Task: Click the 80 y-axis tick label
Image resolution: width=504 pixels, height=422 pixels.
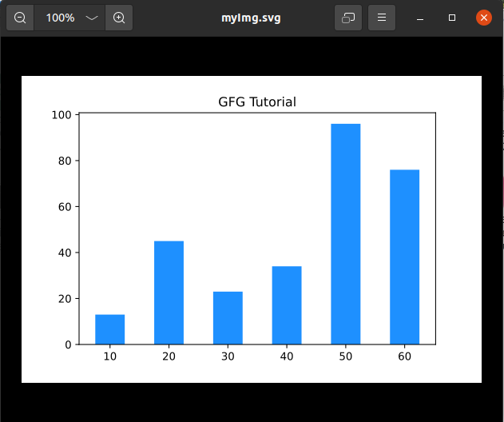Action: coord(65,161)
